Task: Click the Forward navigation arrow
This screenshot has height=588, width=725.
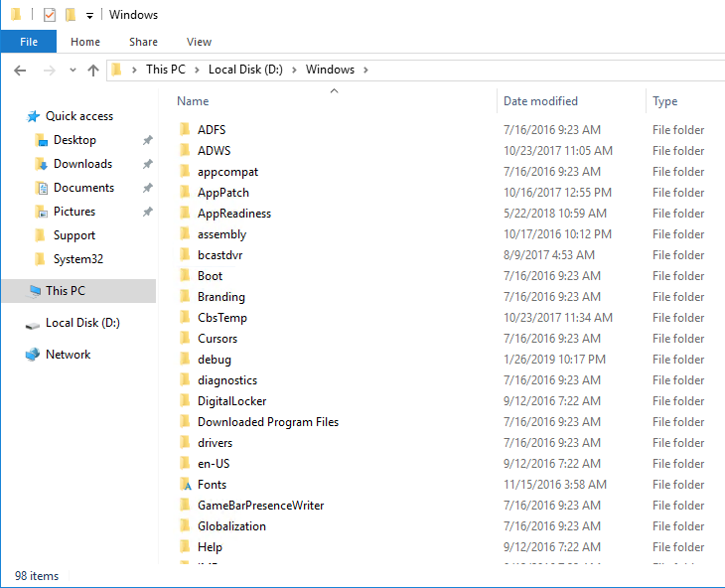Action: (49, 71)
